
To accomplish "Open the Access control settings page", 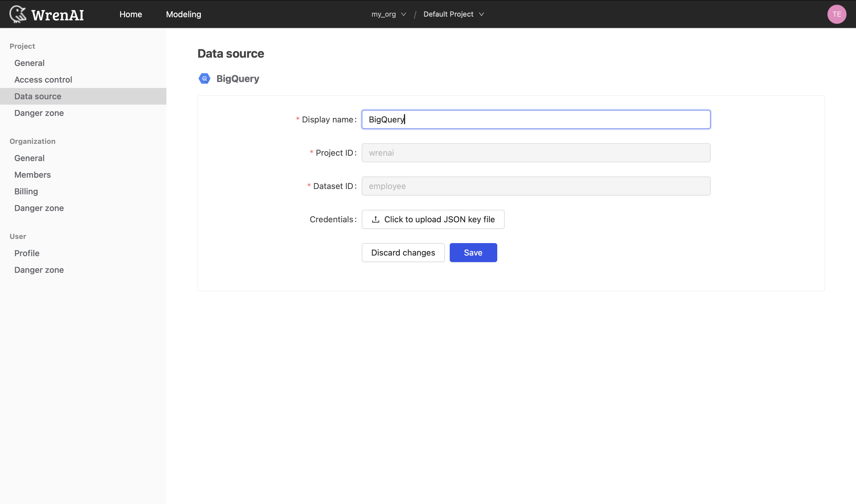I will [x=43, y=79].
